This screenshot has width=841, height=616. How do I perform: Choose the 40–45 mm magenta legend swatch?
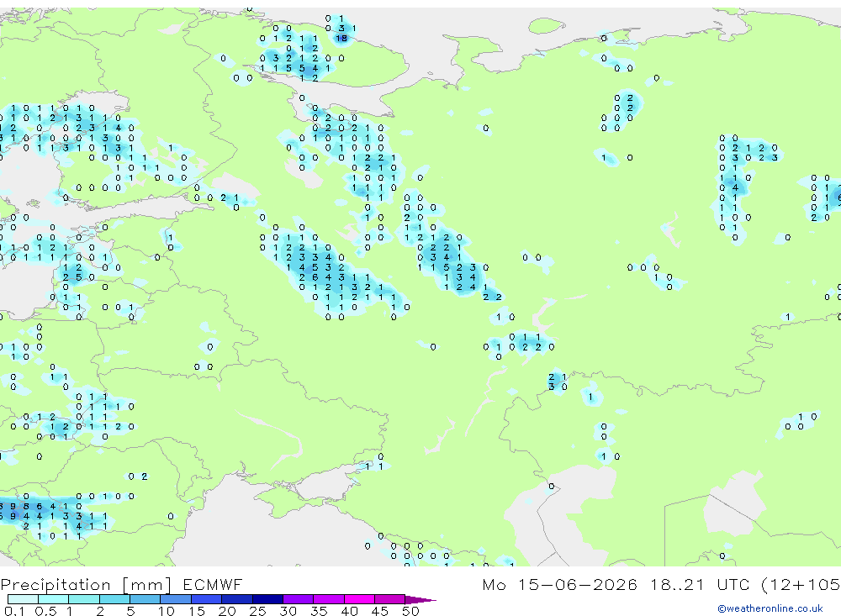pos(359,599)
